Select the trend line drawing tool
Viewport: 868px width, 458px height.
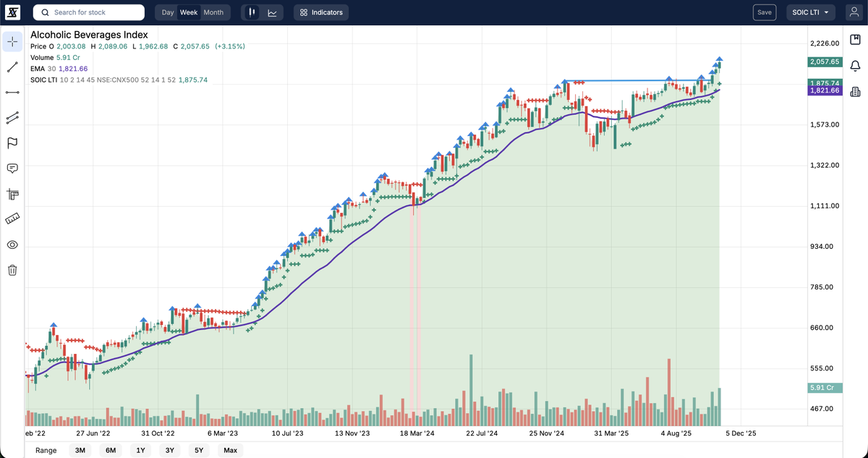click(x=12, y=67)
